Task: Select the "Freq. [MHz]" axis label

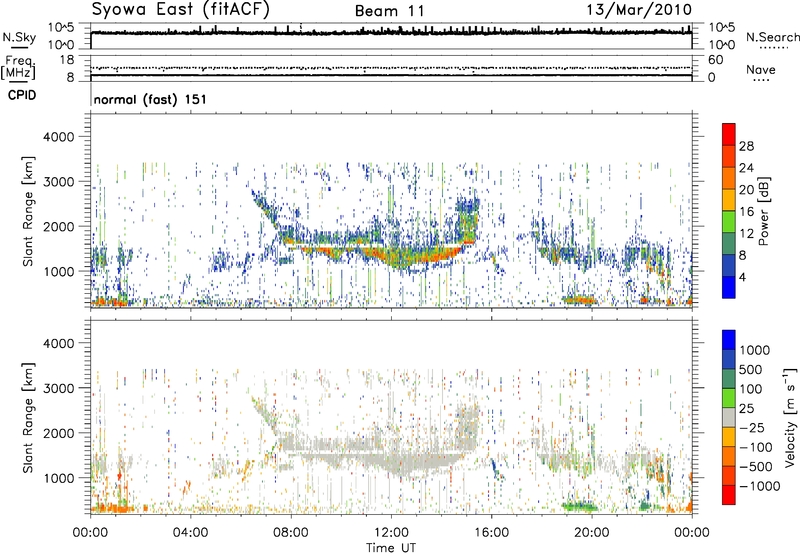Action: click(x=18, y=68)
